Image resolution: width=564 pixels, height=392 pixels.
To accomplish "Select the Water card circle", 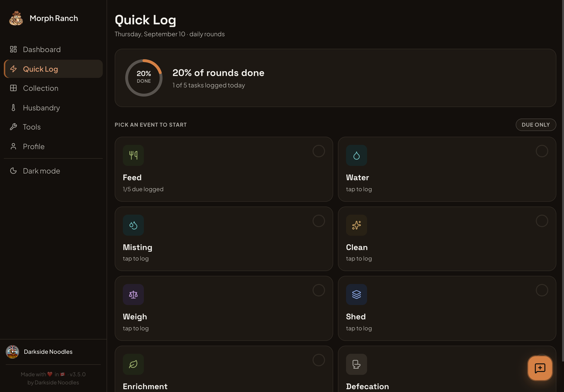I will [542, 151].
